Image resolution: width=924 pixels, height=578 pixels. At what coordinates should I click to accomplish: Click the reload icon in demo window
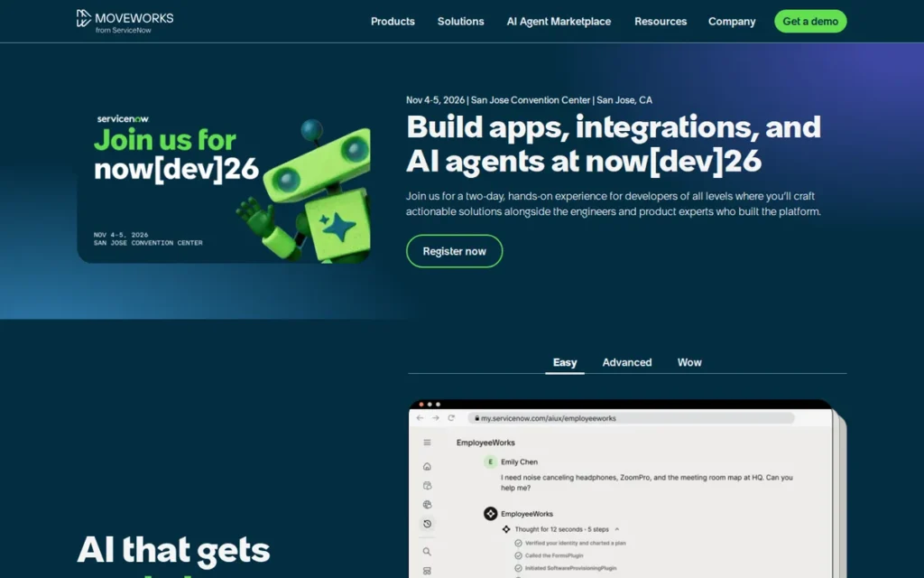click(451, 417)
